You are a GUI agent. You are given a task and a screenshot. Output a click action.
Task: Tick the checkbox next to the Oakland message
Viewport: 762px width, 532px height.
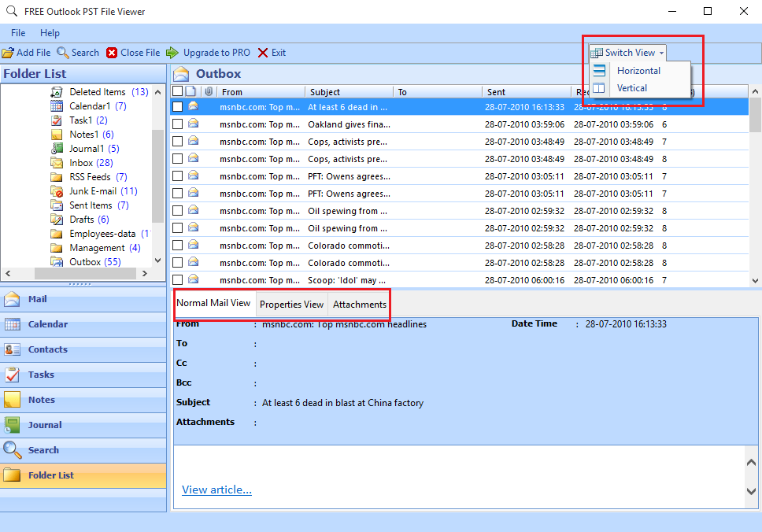178,124
